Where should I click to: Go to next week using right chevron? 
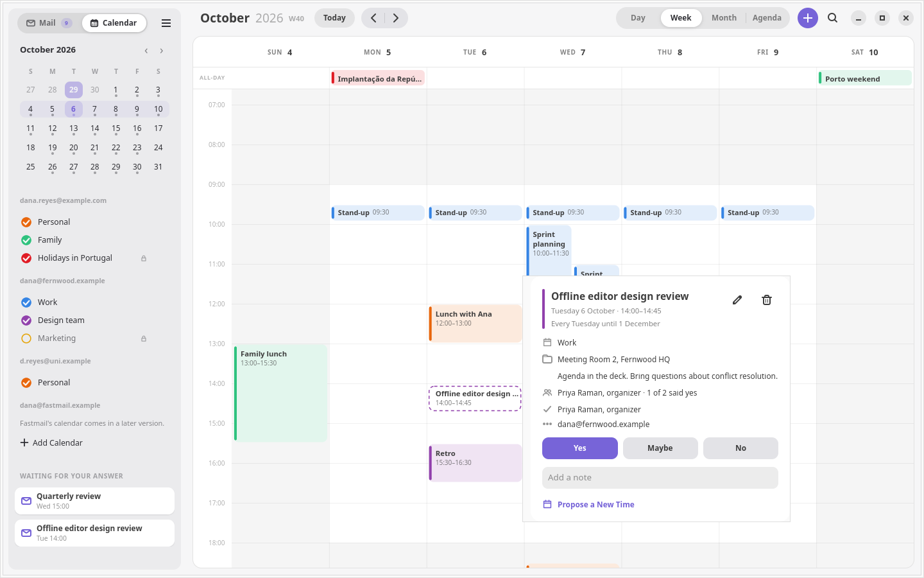[396, 18]
